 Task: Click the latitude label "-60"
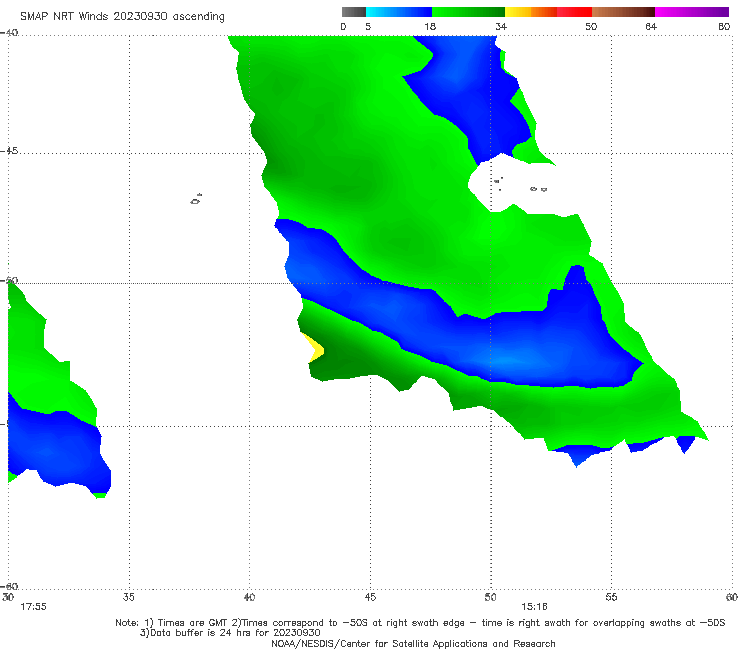point(9,586)
